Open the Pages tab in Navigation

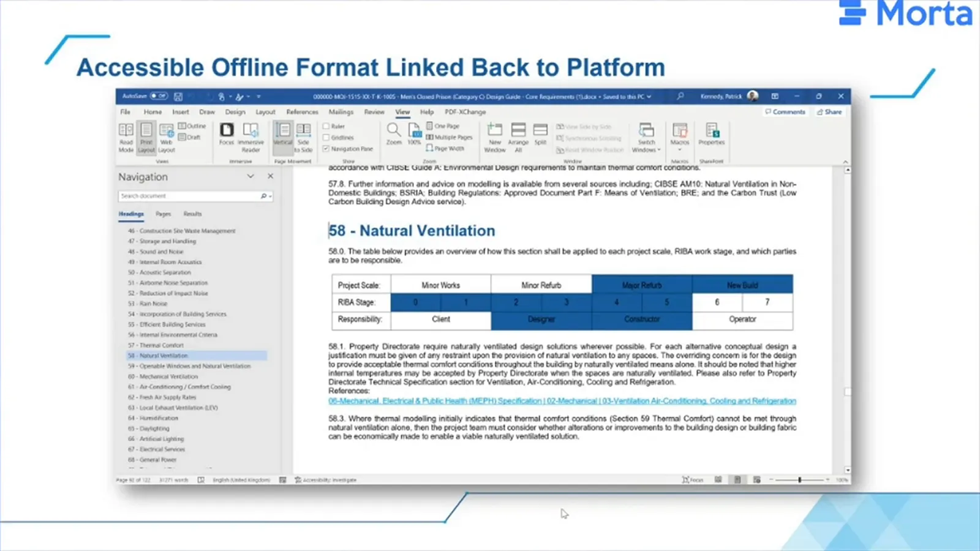(x=163, y=214)
